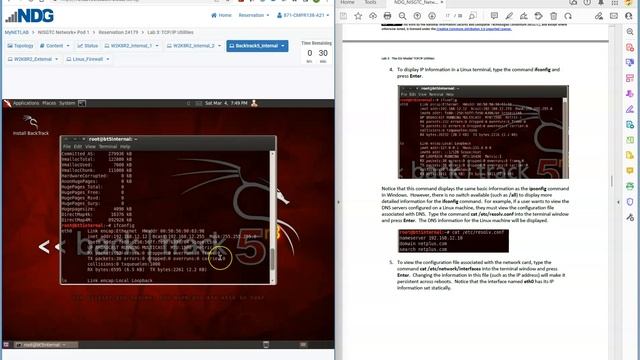Click the trash delete icon

(x=553, y=16)
